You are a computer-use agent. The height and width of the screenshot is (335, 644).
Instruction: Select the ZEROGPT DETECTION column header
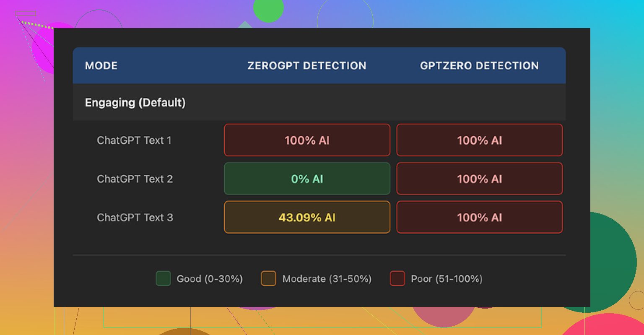306,66
